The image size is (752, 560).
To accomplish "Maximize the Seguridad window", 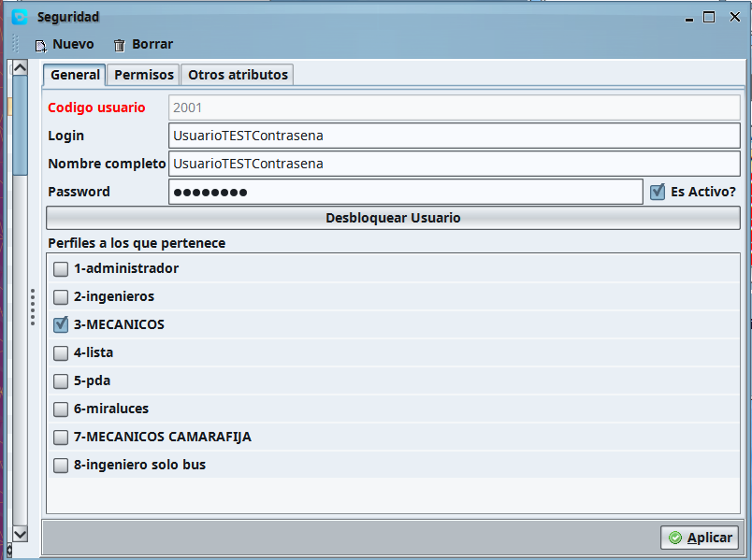I will tap(709, 17).
